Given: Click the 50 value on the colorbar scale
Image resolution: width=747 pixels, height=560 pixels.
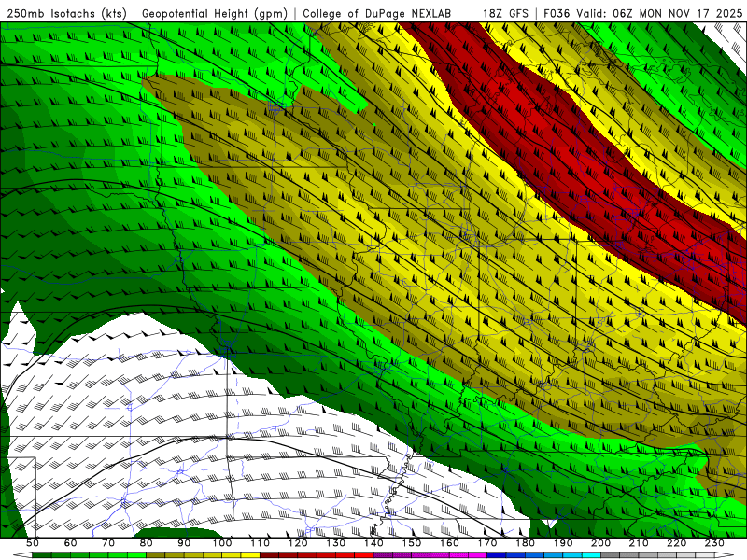Looking at the screenshot, I should pyautogui.click(x=33, y=543).
